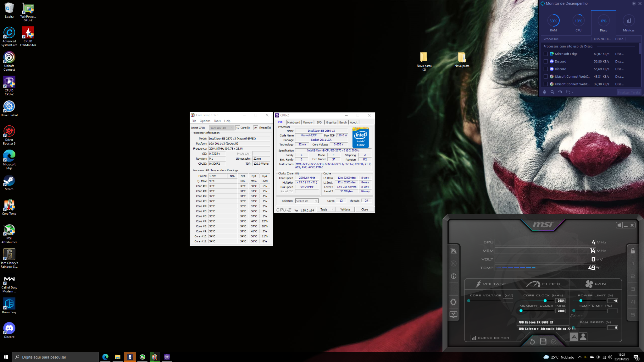644x362 pixels.
Task: Toggle Afterburner auto fan A button
Action: coord(574,337)
